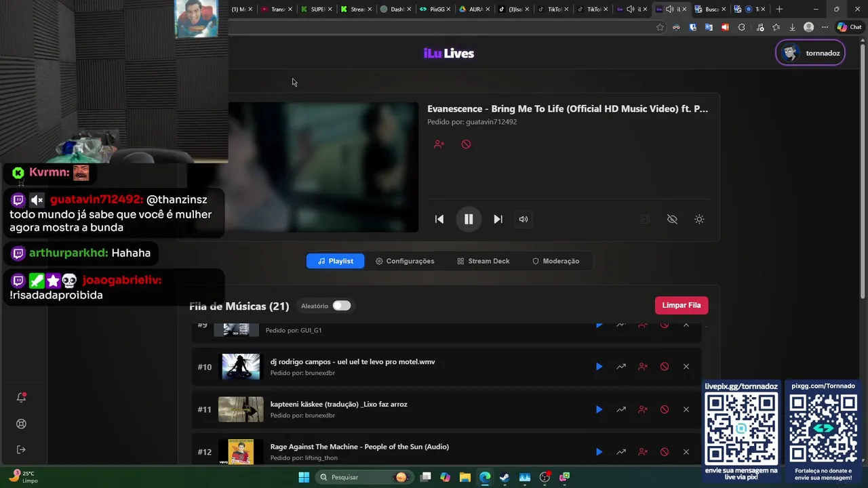Toggle the Aleatório shuffle switch
This screenshot has height=488, width=868.
341,306
